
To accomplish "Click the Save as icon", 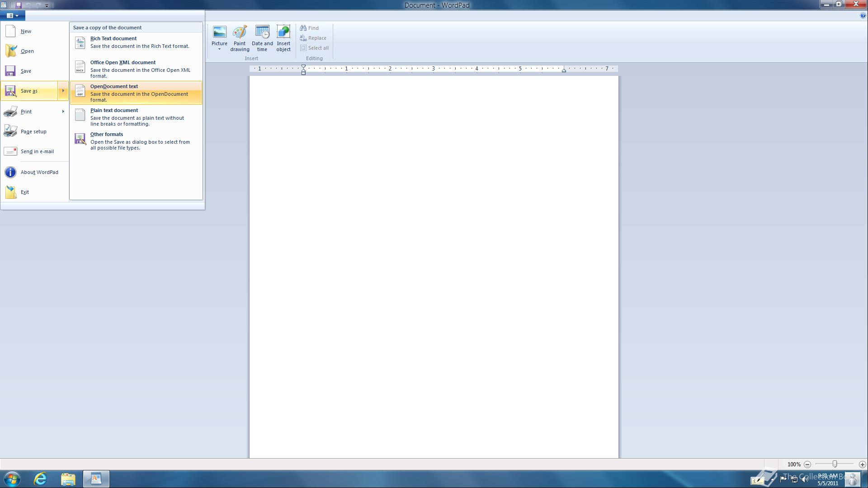I will tap(10, 91).
